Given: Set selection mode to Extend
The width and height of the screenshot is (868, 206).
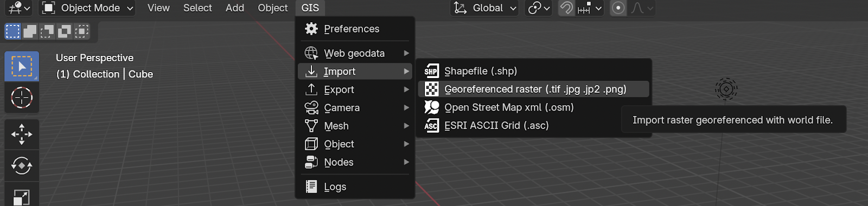Looking at the screenshot, I should (x=30, y=31).
